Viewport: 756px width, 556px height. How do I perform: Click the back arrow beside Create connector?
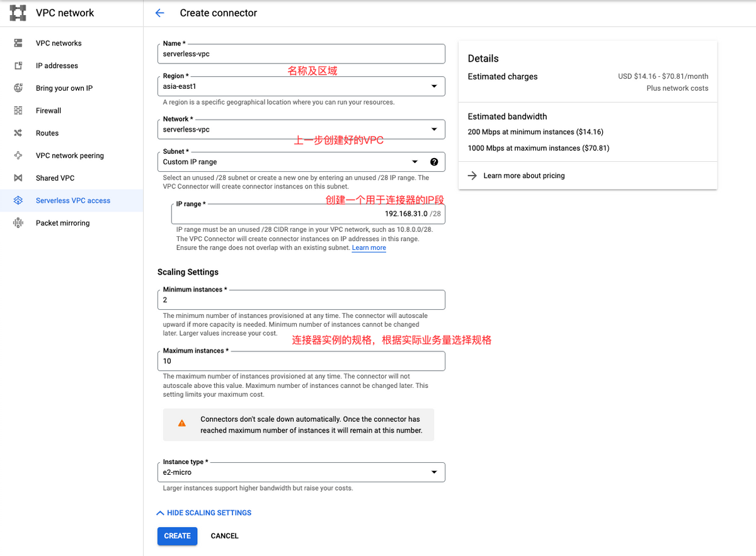[x=159, y=13]
